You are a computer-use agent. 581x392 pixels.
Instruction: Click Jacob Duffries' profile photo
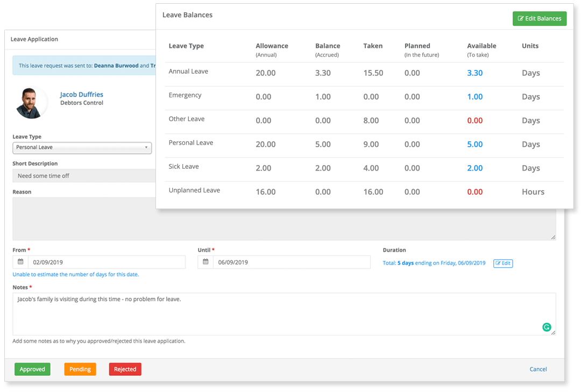[x=32, y=102]
